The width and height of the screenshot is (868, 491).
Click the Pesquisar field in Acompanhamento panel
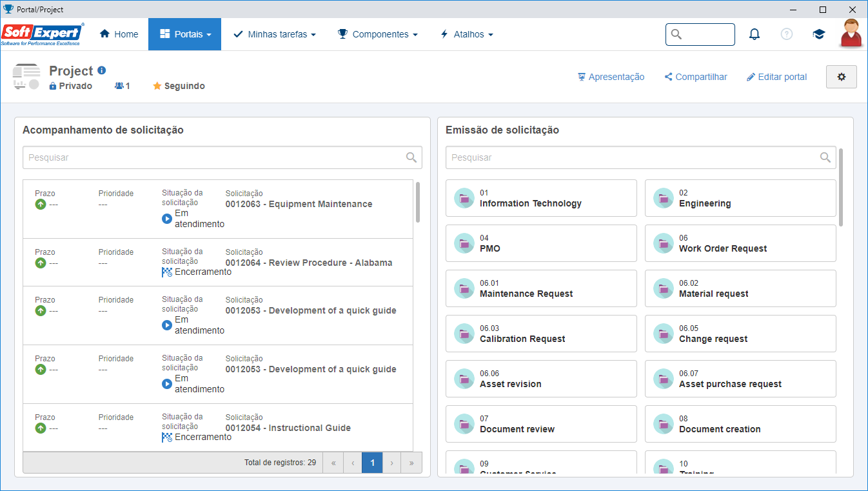(x=222, y=157)
